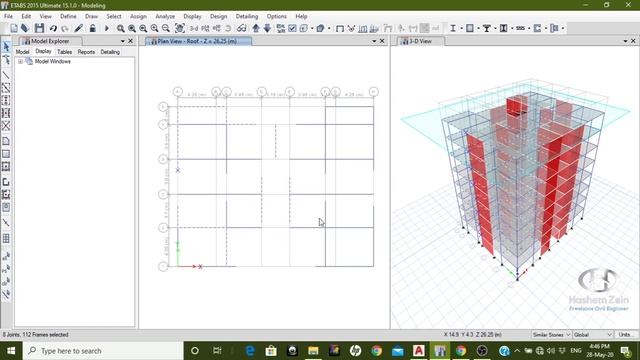Select Quick Draw Columns tool in sidebar
The width and height of the screenshot is (640, 360).
tap(6, 100)
